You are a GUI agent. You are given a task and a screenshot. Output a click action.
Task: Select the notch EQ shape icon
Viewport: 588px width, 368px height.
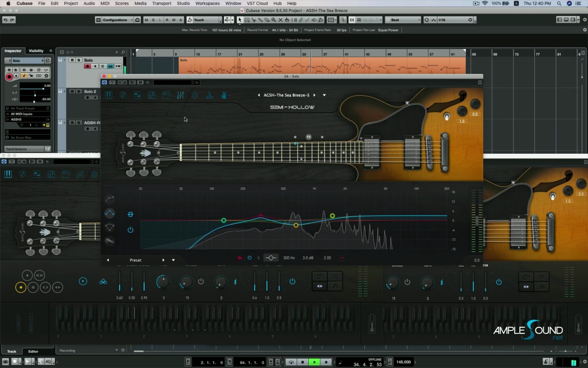coord(110,227)
